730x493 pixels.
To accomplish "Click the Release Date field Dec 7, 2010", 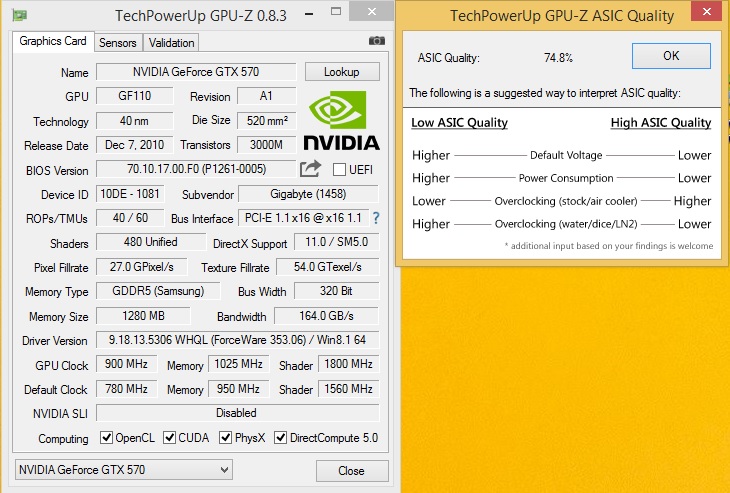I will pos(135,145).
